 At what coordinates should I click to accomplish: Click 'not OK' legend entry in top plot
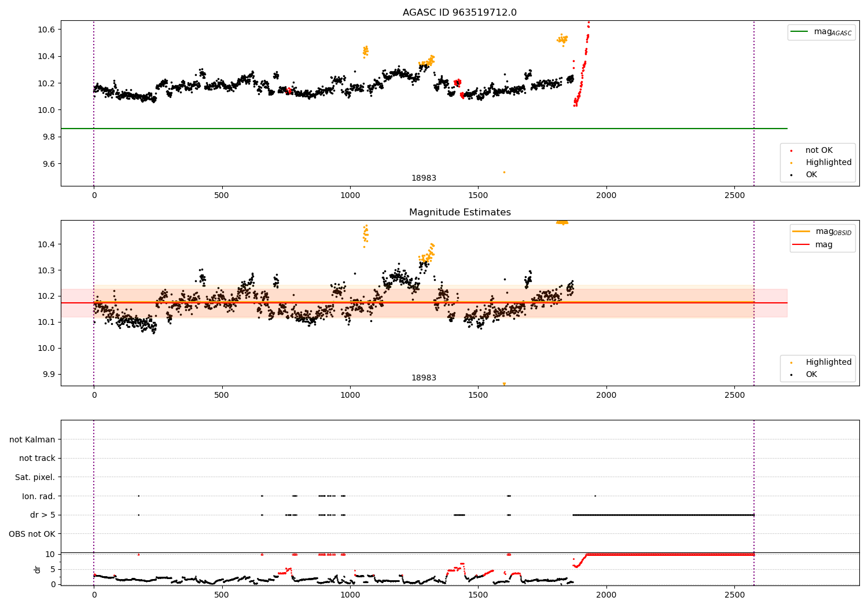(818, 151)
